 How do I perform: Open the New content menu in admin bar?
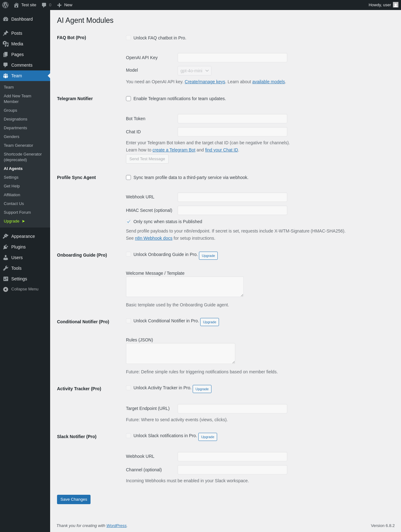65,5
